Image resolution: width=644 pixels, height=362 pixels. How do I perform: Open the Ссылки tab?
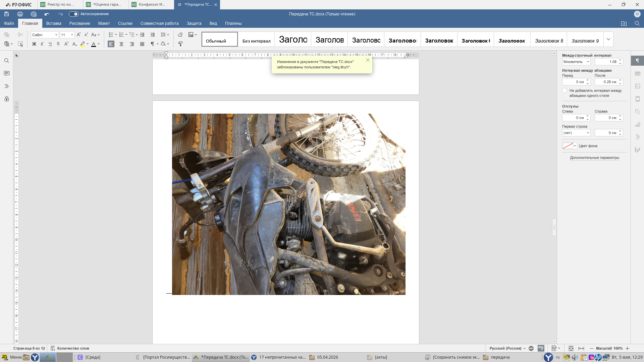[125, 23]
